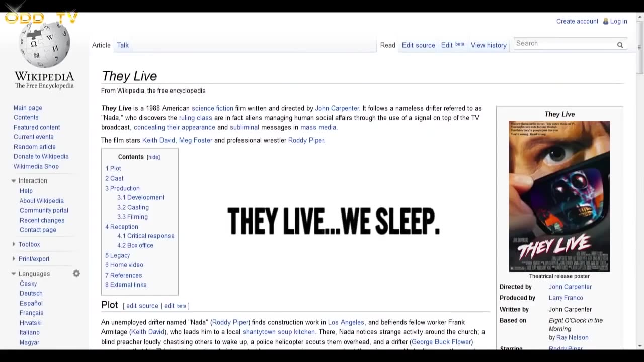
Task: Jump to 4.2 Box office
Action: (135, 245)
